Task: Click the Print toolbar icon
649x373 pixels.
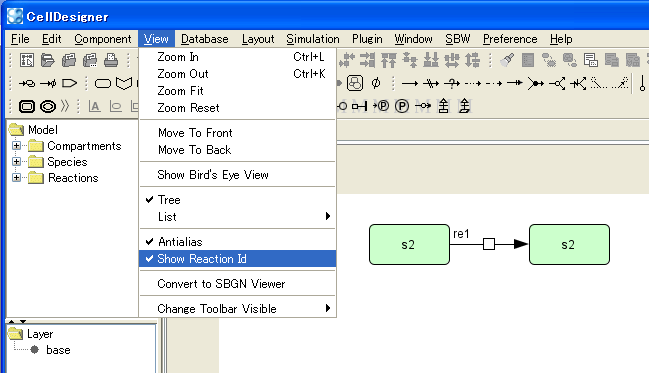Action: 111,60
